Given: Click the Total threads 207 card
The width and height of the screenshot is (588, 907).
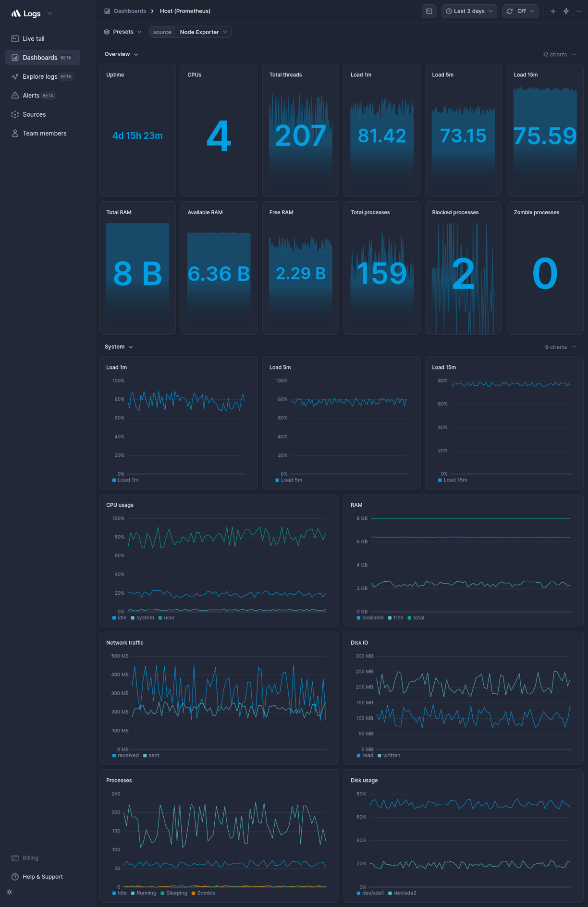Looking at the screenshot, I should [300, 130].
